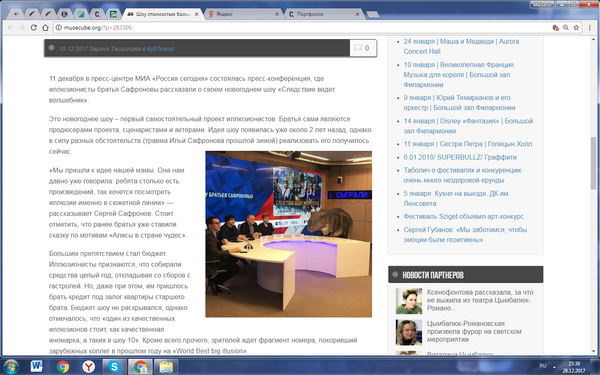Open 10 января Великолепная Франция link
Viewport: 600px width, 375px height.
(x=459, y=75)
